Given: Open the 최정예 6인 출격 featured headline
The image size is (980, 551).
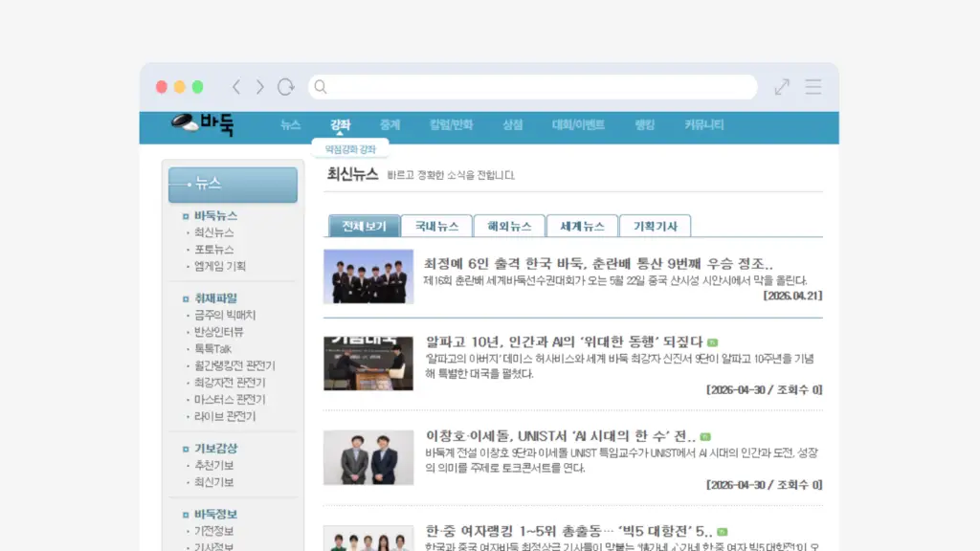Looking at the screenshot, I should pos(598,264).
